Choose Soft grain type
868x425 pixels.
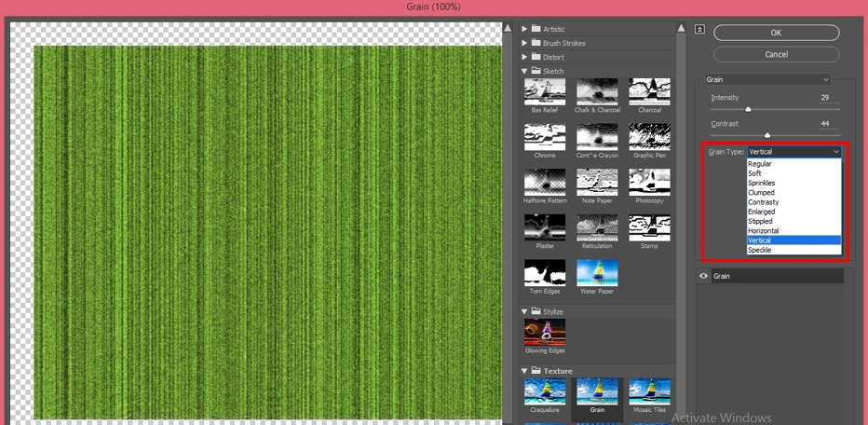tap(793, 173)
